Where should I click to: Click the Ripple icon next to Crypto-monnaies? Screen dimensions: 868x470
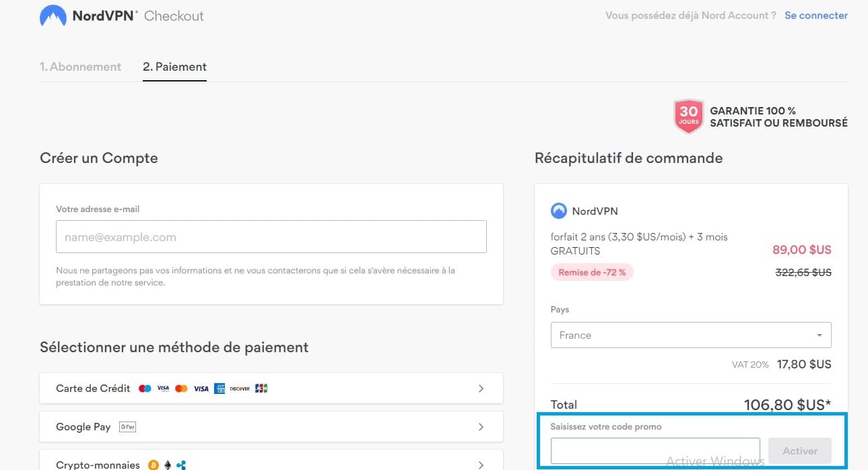180,465
